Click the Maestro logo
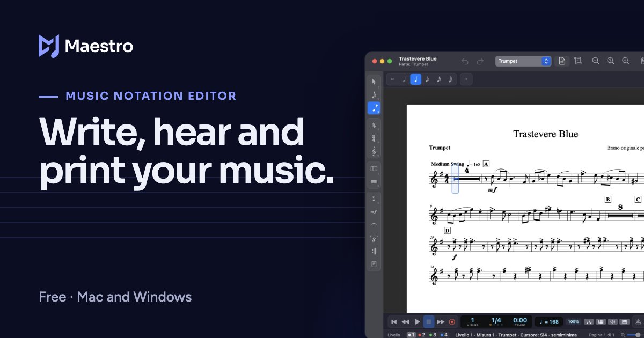Viewport: 644px width, 338px height. [86, 46]
